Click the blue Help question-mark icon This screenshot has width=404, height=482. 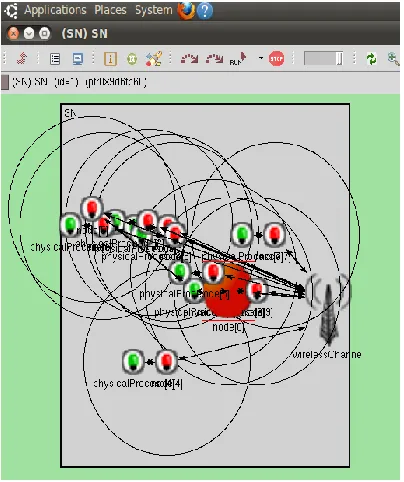coord(205,11)
